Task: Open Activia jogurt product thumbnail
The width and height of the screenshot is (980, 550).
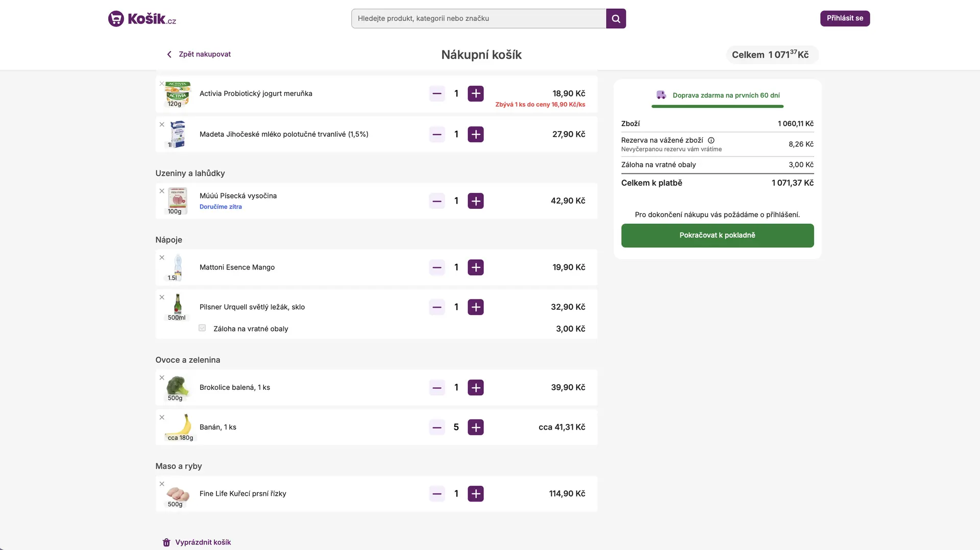Action: pos(177,94)
